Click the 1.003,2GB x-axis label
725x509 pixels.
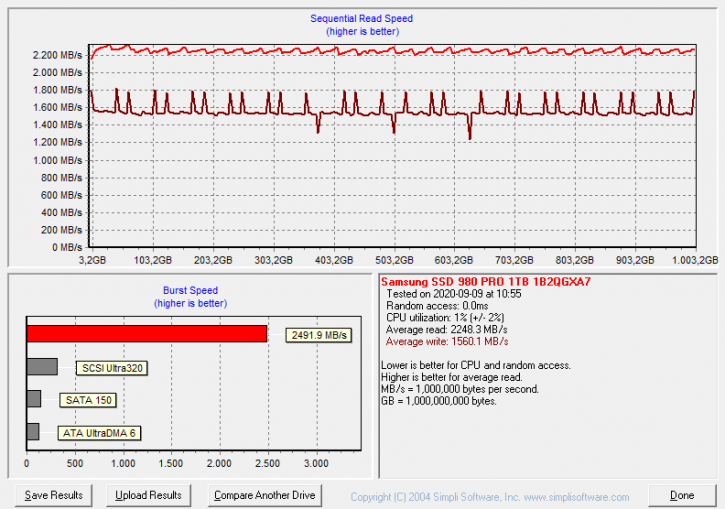[695, 260]
